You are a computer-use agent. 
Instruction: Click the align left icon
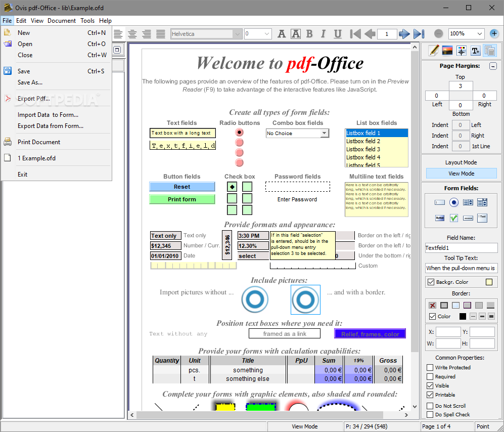(118, 34)
